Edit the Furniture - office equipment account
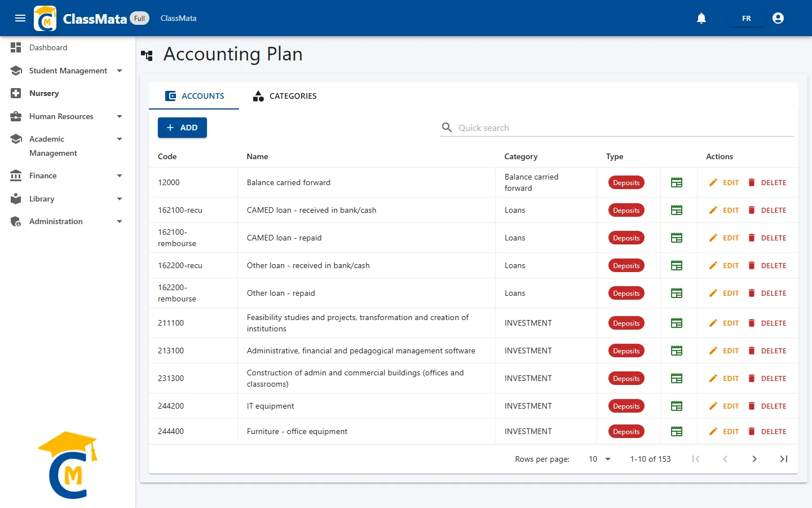Viewport: 812px width, 508px height. (724, 431)
